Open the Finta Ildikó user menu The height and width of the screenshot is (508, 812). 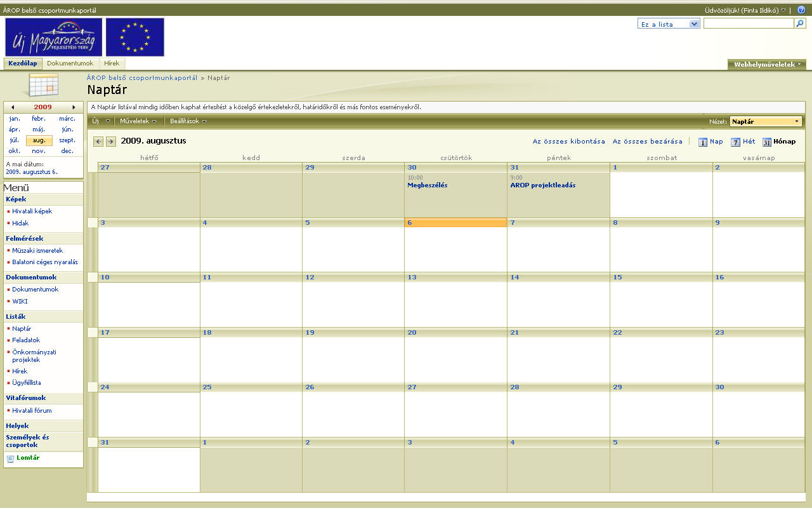(x=745, y=10)
